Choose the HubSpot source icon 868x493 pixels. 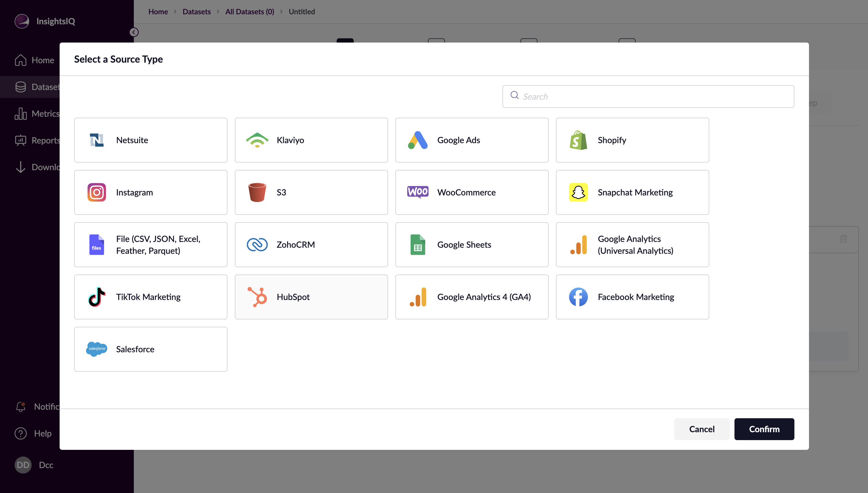click(x=257, y=297)
